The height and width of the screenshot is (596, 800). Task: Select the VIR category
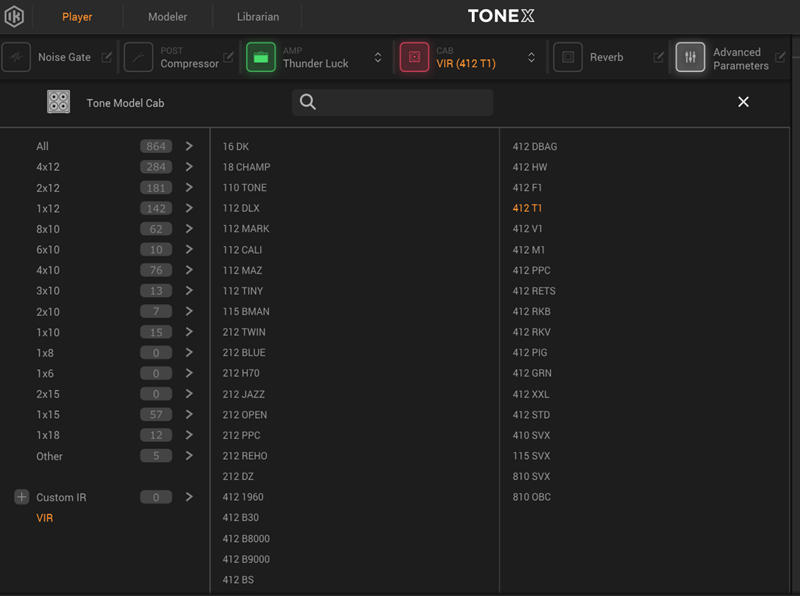point(44,518)
